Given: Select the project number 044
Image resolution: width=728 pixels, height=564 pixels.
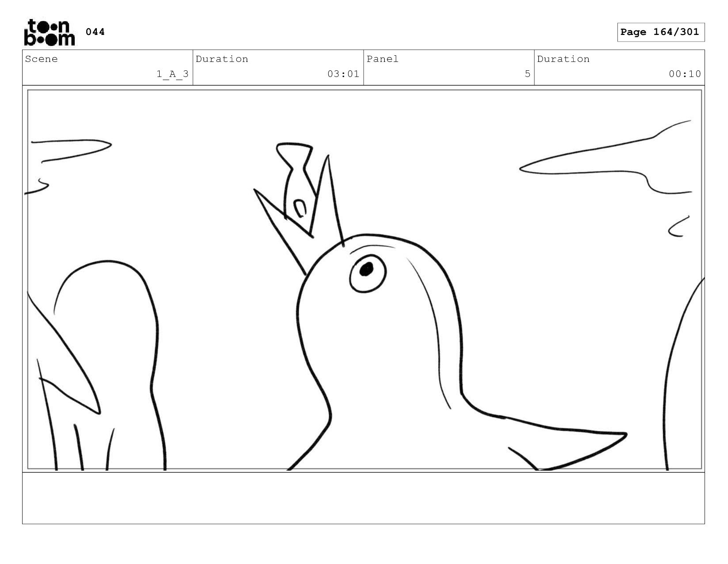Looking at the screenshot, I should (x=95, y=32).
